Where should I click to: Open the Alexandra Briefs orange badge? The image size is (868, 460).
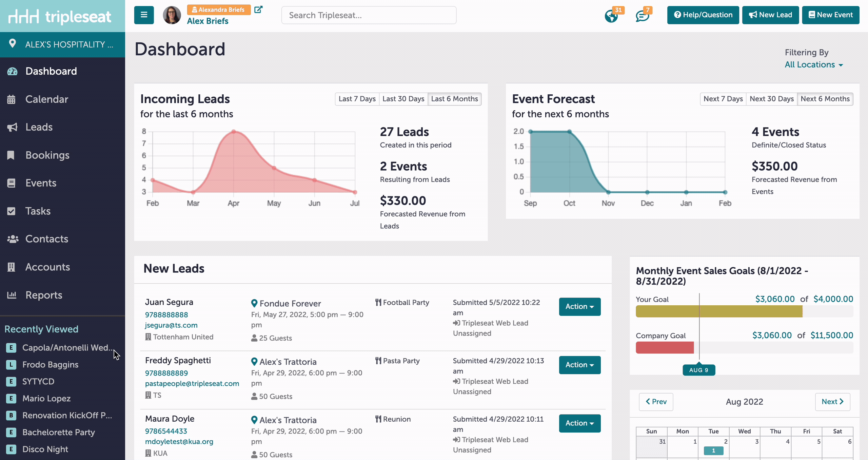tap(219, 9)
